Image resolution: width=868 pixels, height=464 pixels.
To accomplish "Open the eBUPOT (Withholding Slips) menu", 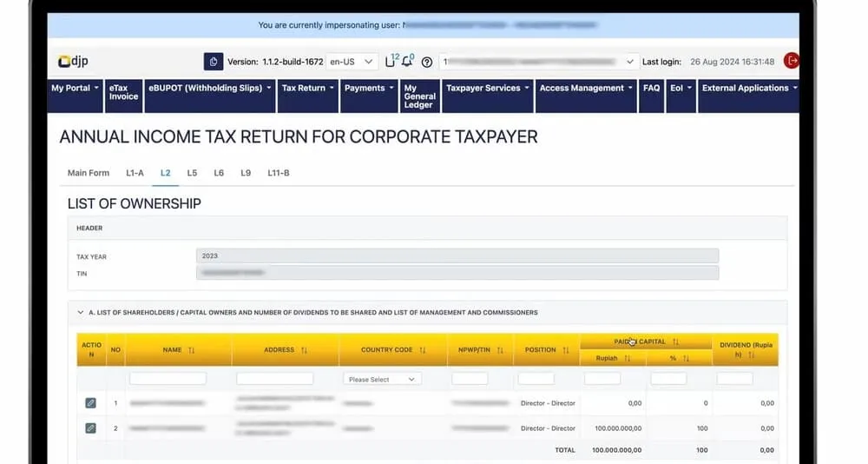I will click(x=210, y=96).
